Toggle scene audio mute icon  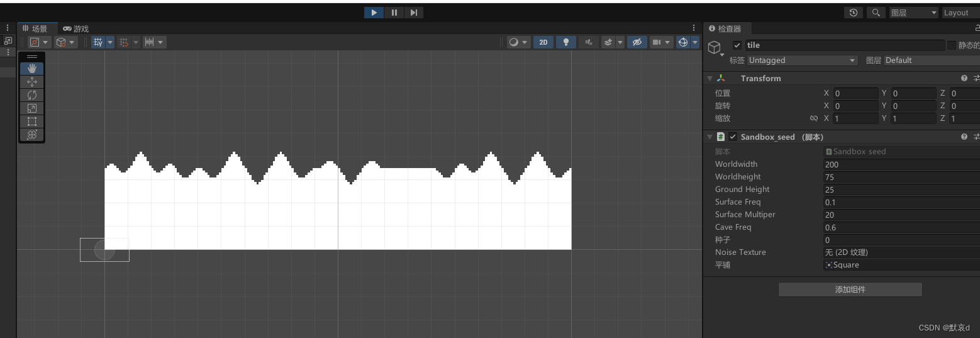(x=589, y=42)
